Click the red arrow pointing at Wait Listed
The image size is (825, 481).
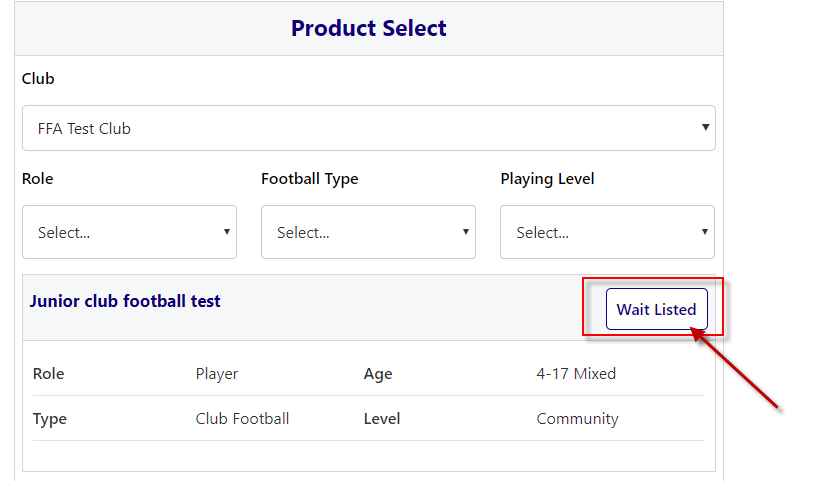pyautogui.click(x=736, y=372)
